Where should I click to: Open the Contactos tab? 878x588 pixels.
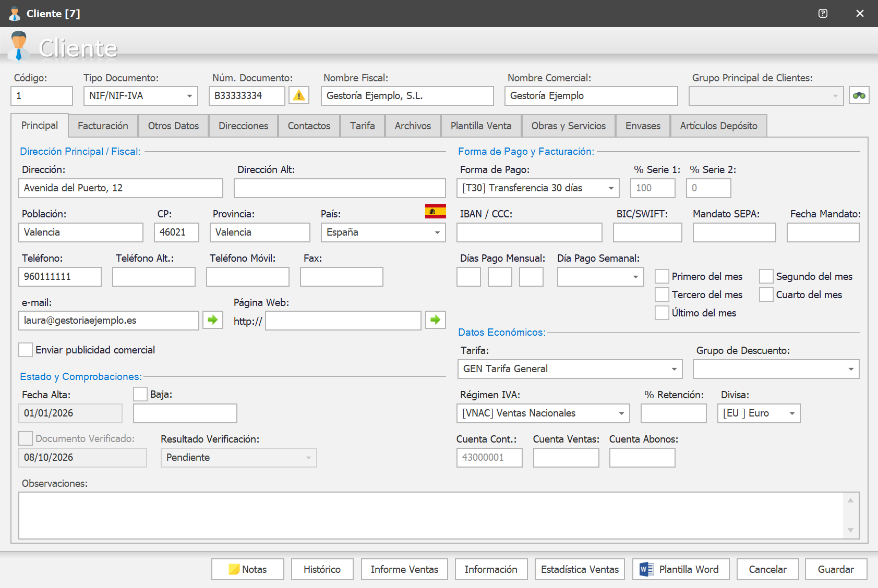point(309,126)
